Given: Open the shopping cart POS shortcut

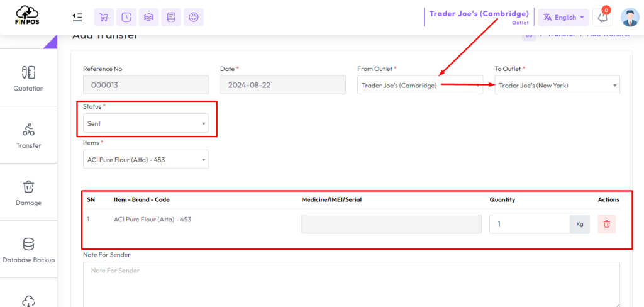Looking at the screenshot, I should point(104,17).
